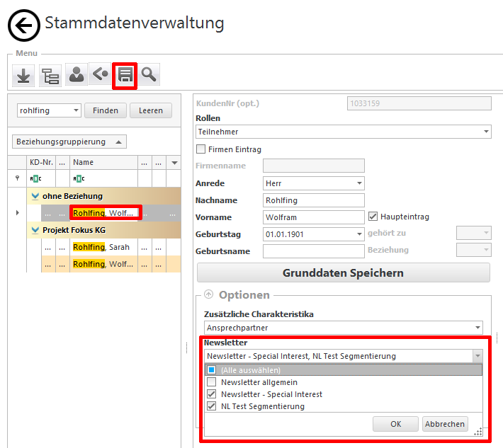Open the Anrede dropdown
This screenshot has width=503, height=448.
pyautogui.click(x=313, y=183)
